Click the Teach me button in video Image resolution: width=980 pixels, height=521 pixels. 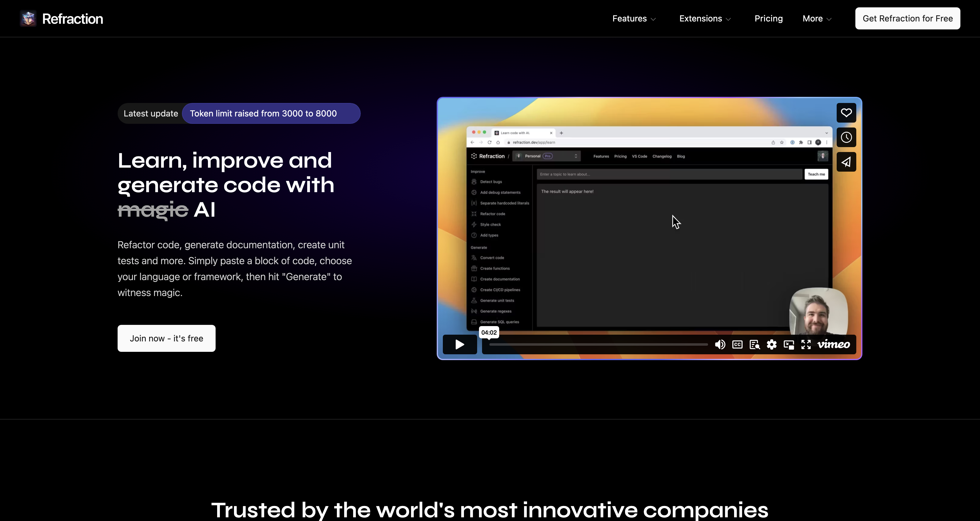(x=816, y=174)
